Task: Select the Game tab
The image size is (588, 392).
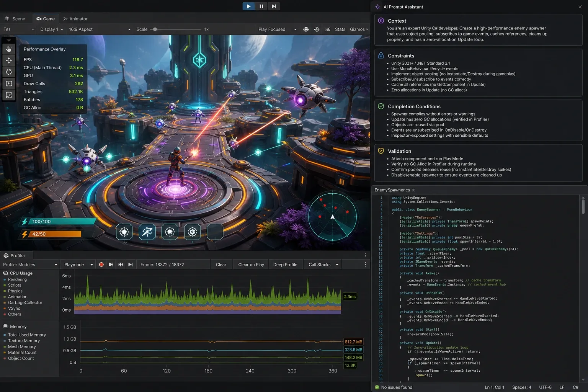Action: point(46,19)
